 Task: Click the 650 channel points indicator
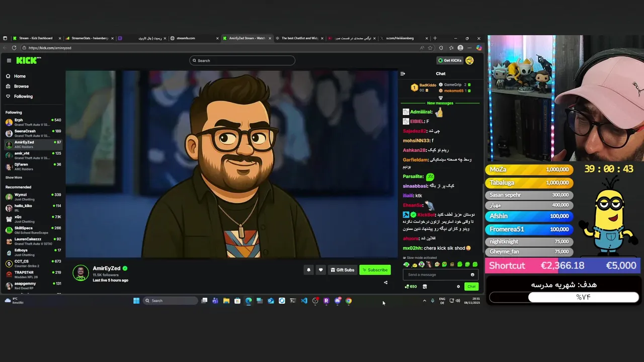411,287
